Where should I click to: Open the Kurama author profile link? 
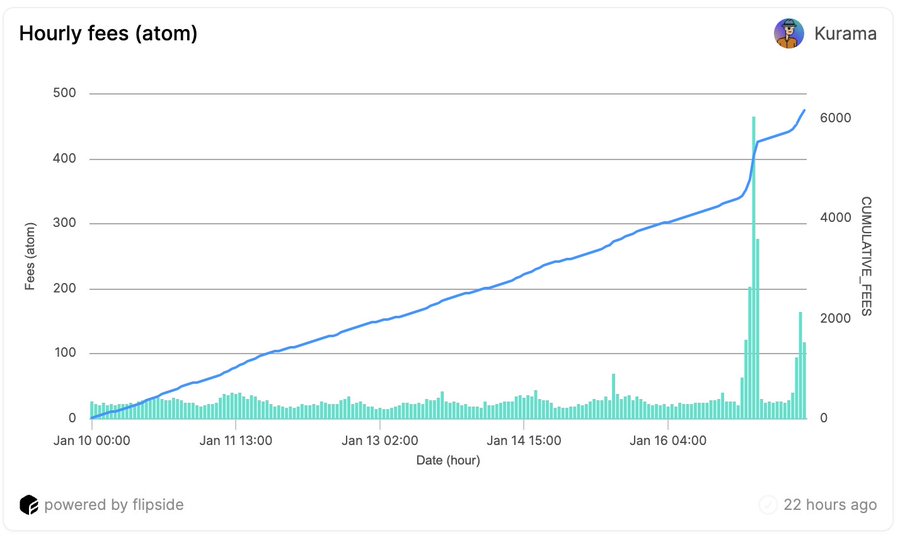[x=844, y=33]
